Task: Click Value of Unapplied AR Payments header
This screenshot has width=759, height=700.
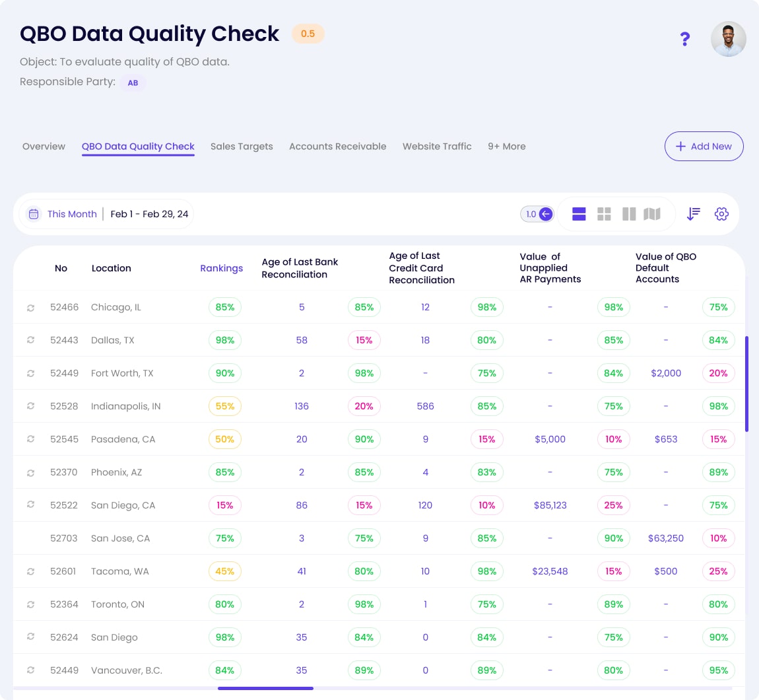Action: (x=550, y=268)
